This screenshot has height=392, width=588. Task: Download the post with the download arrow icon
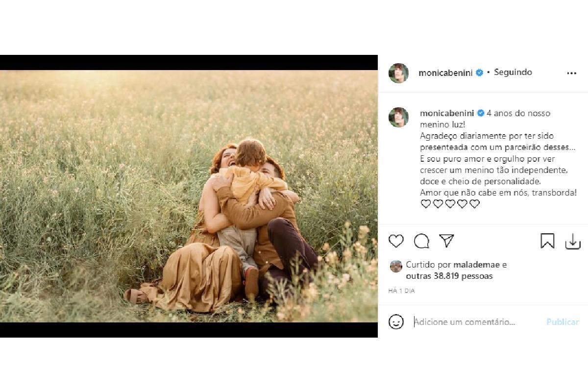(x=572, y=241)
